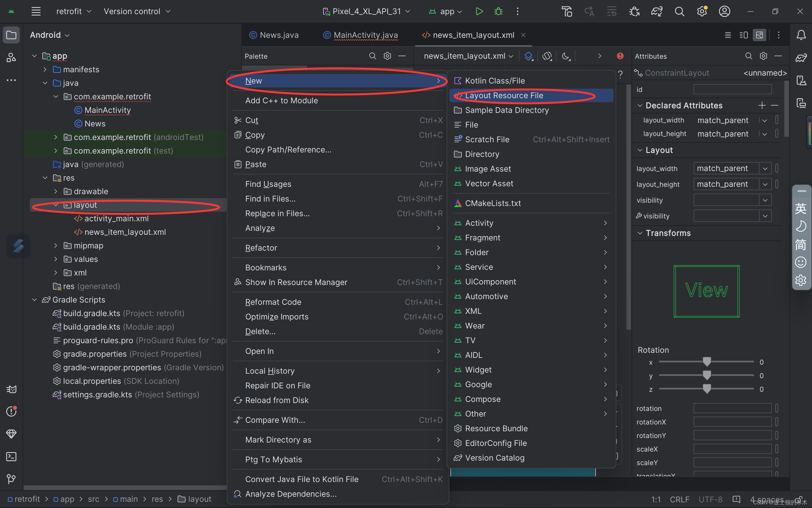
Task: Search in the Attributes panel
Action: point(749,56)
